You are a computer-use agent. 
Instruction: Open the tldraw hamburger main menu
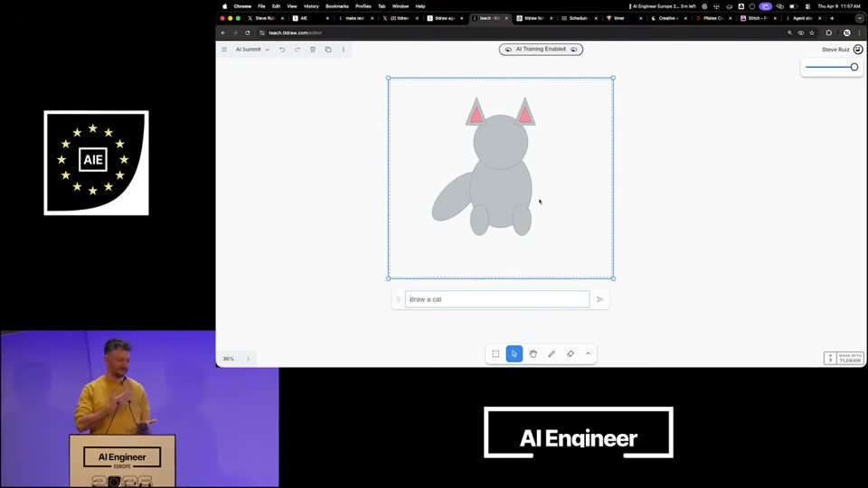[224, 49]
